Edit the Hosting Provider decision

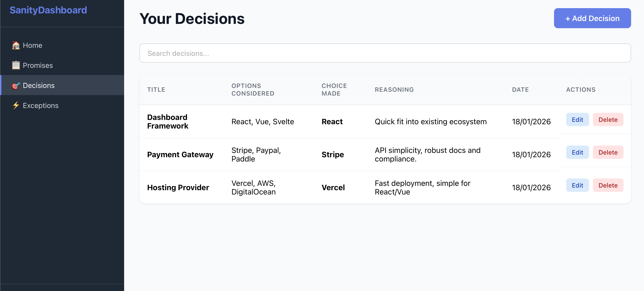[x=577, y=185]
